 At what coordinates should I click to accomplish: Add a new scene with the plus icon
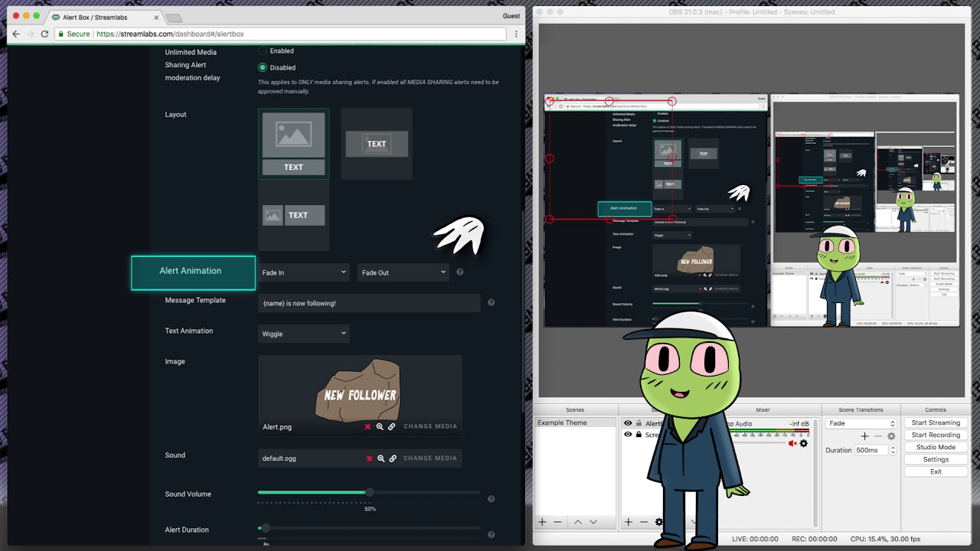pos(542,522)
